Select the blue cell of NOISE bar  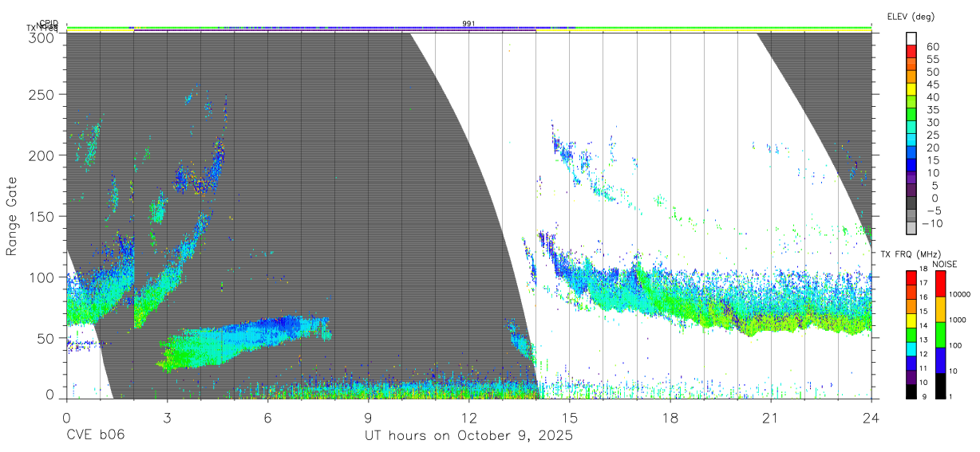point(939,360)
